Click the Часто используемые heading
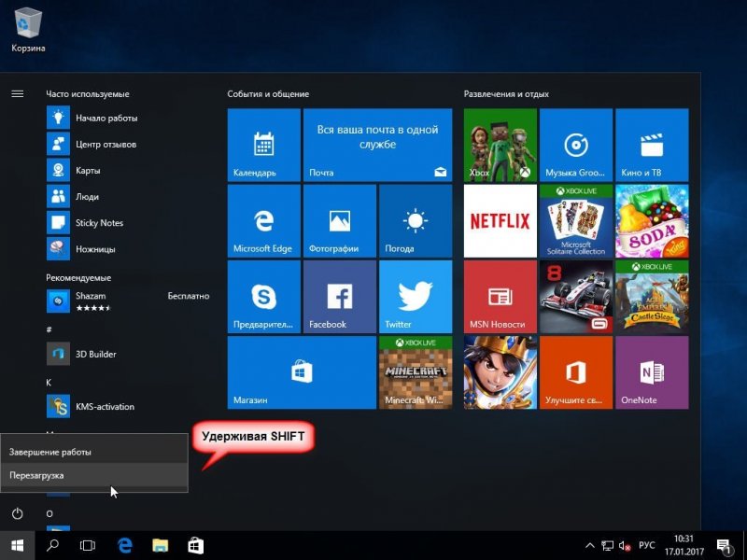 88,94
